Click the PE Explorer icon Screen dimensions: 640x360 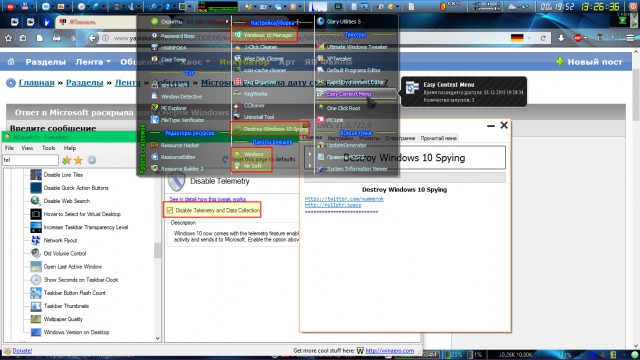pos(154,108)
